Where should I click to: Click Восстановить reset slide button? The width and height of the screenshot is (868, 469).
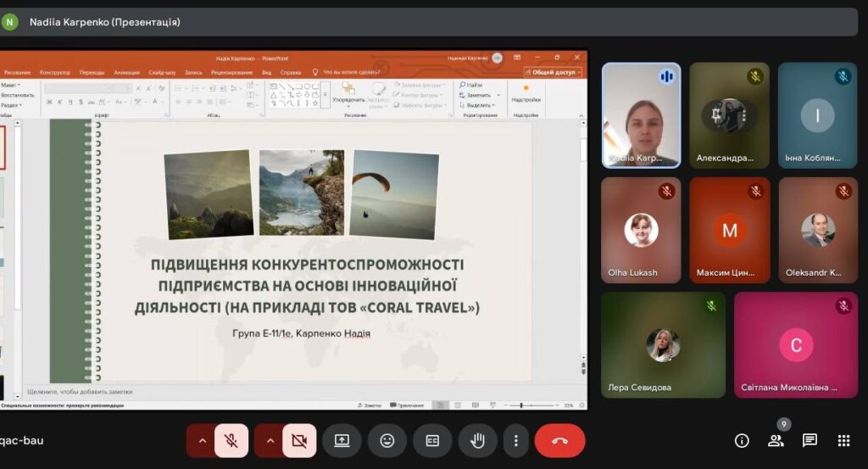[x=17, y=95]
